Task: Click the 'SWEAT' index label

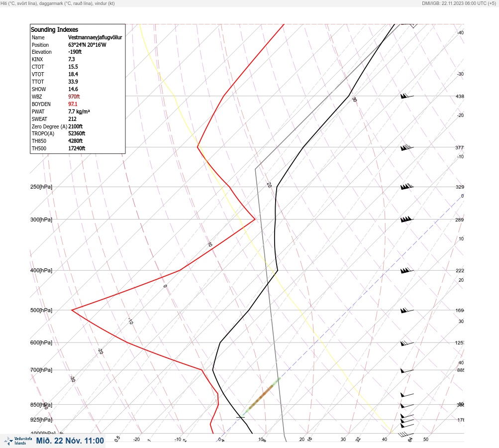Action: point(39,119)
